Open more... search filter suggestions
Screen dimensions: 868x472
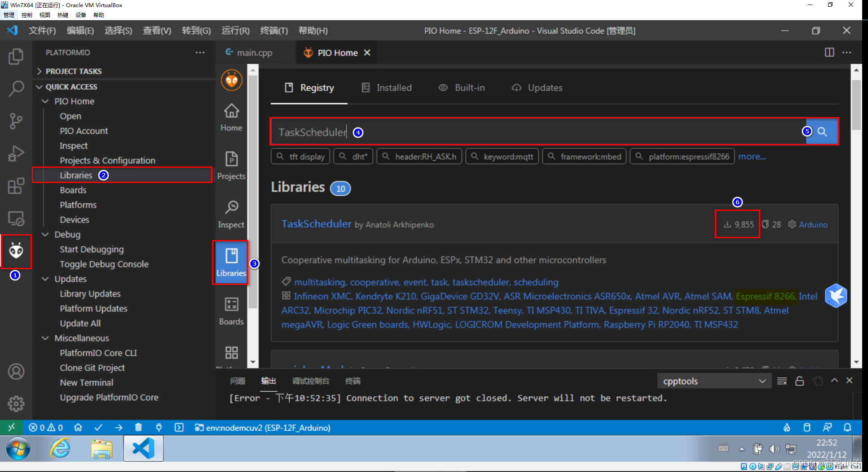tap(752, 156)
